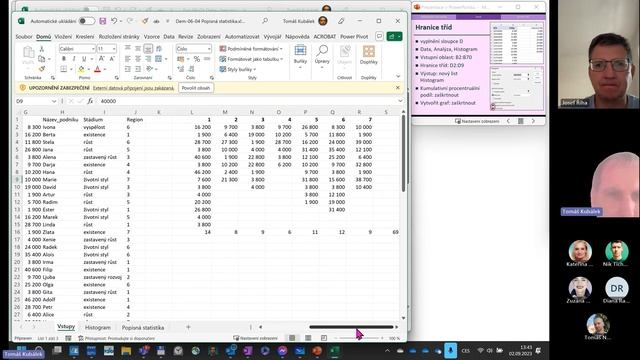Click the cut scissors icon
The image size is (640, 360).
click(x=42, y=49)
